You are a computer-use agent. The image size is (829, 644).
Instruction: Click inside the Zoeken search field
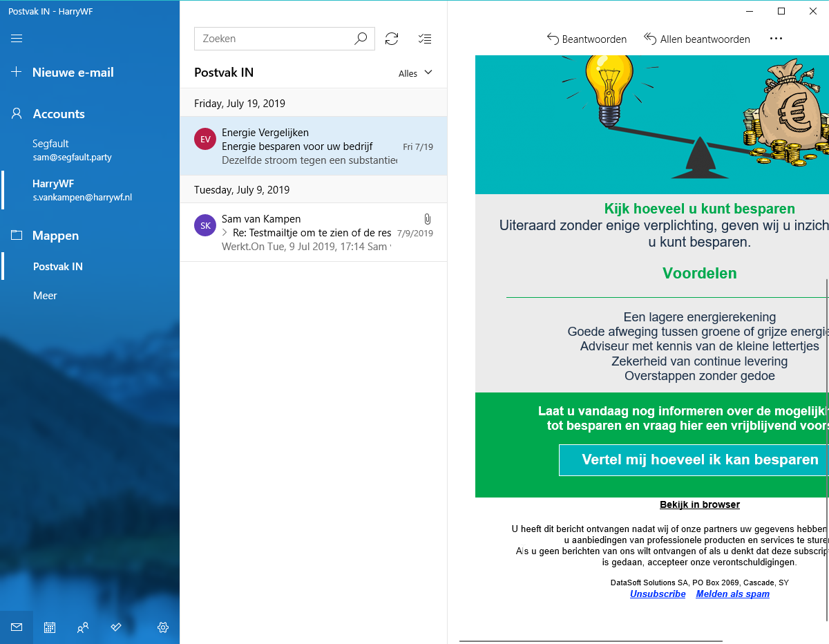(x=273, y=39)
